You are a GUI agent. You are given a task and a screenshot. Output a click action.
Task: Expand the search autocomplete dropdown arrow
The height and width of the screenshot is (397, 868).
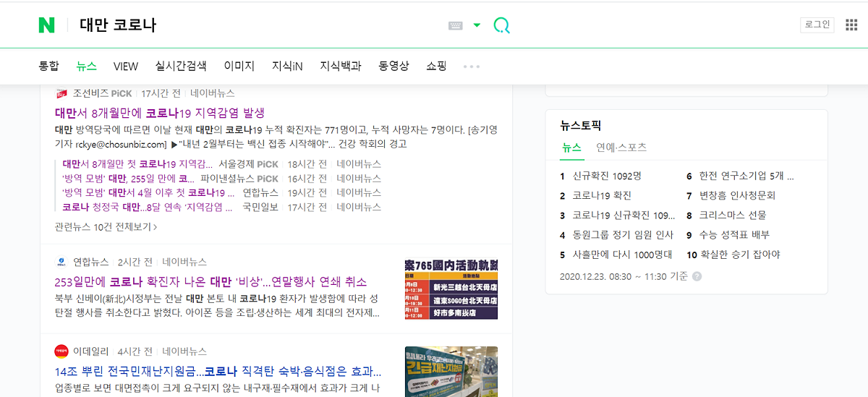pyautogui.click(x=477, y=25)
